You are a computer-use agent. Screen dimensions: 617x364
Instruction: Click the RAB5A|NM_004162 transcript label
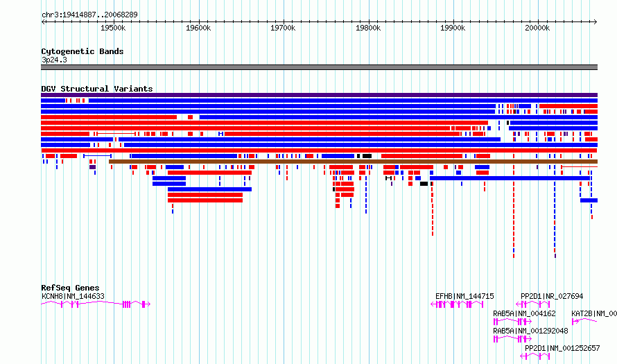pyautogui.click(x=524, y=313)
